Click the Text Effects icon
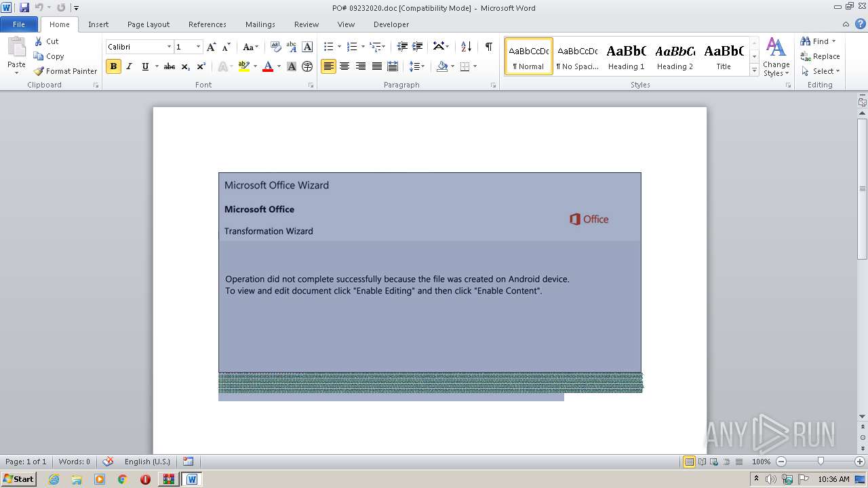Viewport: 868px width, 488px height. tap(222, 66)
